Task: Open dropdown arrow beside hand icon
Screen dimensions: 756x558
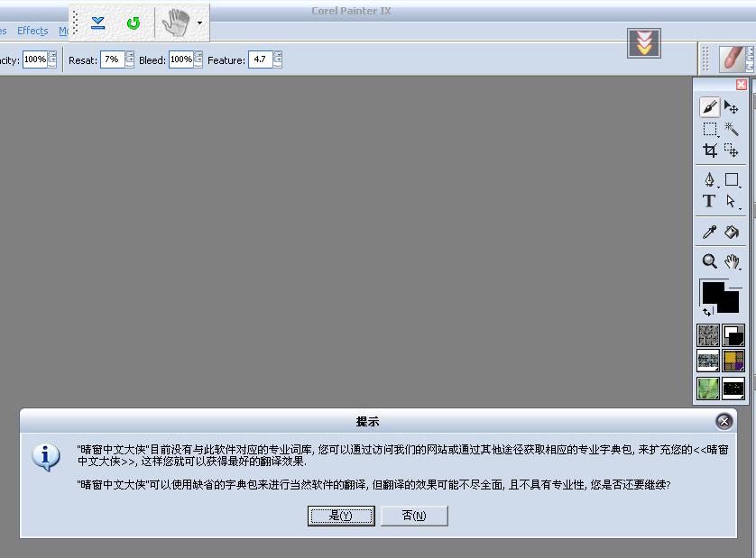Action: click(x=199, y=23)
